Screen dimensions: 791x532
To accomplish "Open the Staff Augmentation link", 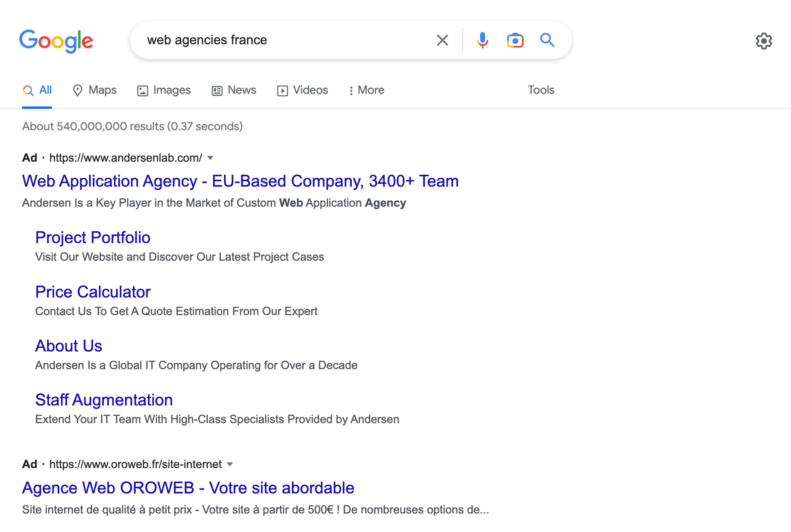I will (x=104, y=400).
